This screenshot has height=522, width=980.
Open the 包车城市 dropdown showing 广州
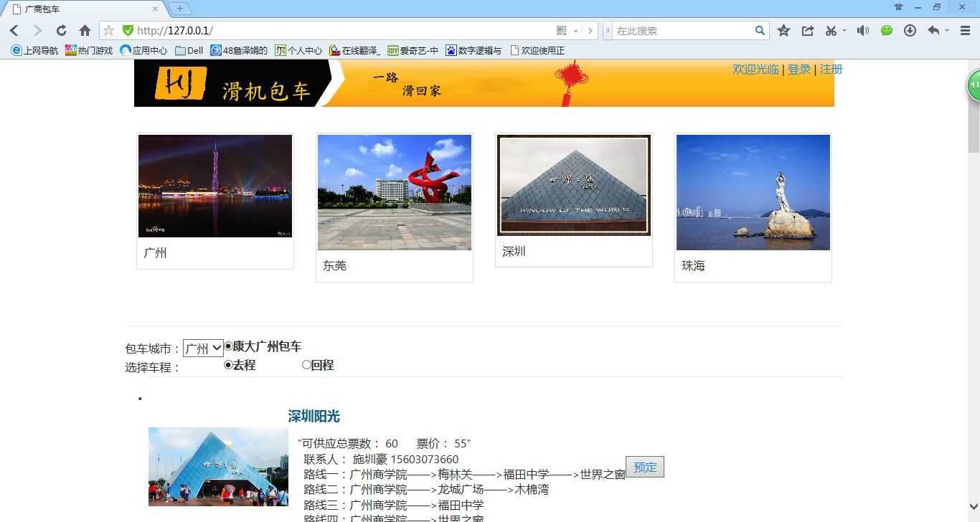[x=203, y=348]
